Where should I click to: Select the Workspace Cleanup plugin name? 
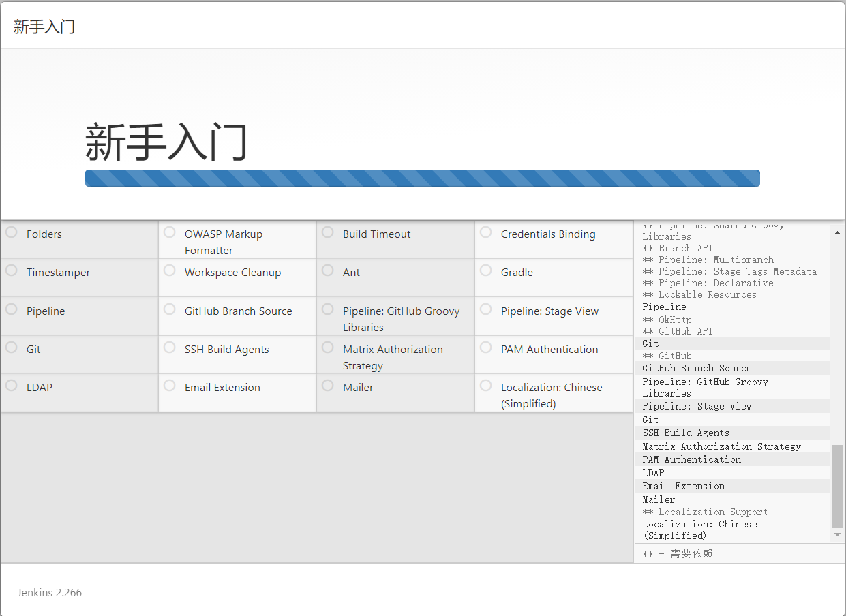tap(233, 273)
